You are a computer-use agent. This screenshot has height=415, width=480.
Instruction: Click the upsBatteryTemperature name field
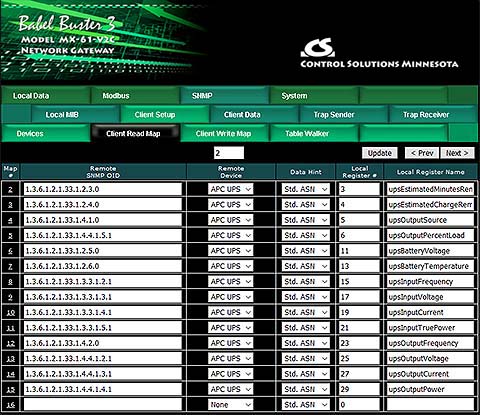(x=430, y=266)
